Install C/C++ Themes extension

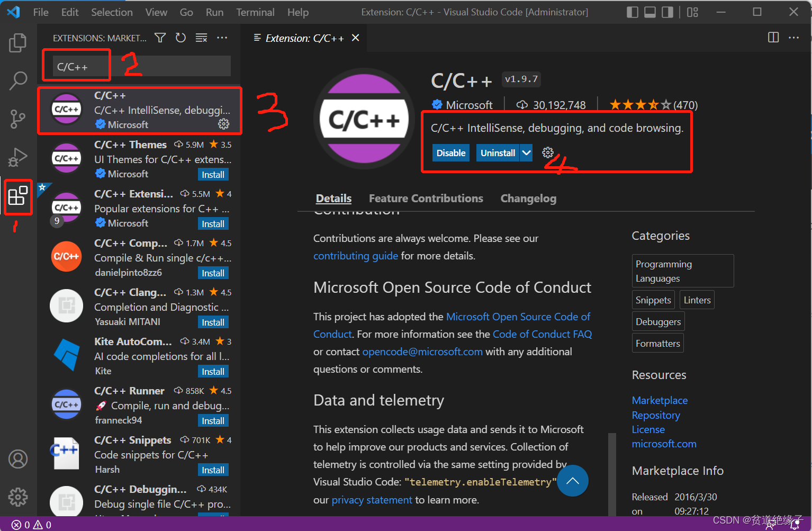coord(213,175)
